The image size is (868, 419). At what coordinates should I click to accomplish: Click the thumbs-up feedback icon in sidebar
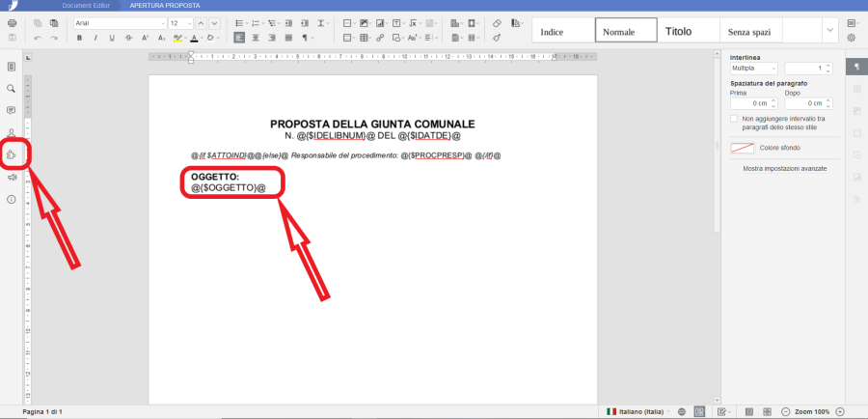click(13, 154)
